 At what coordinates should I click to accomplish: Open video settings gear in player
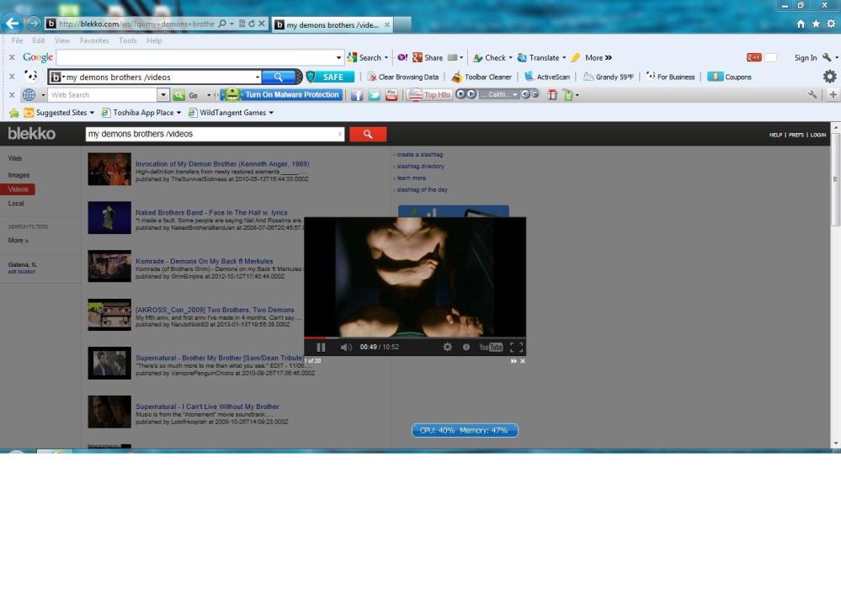447,348
